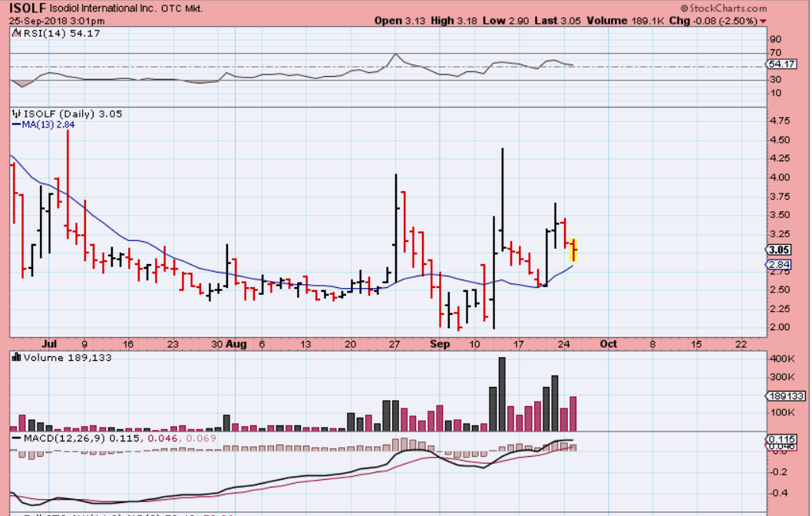Click the Low 2.90 value
Screen dimensions: 812x516
tap(506, 21)
